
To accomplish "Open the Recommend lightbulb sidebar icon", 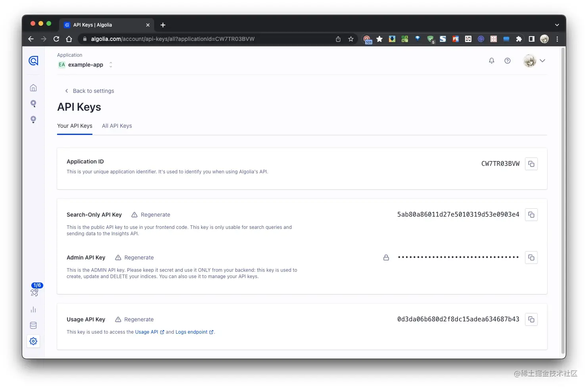I will pos(33,119).
